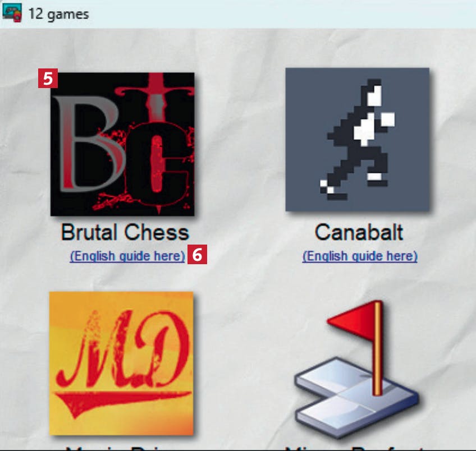Viewport: 476px width, 451px height.
Task: Select the 'Canabalt' title text
Action: (359, 232)
